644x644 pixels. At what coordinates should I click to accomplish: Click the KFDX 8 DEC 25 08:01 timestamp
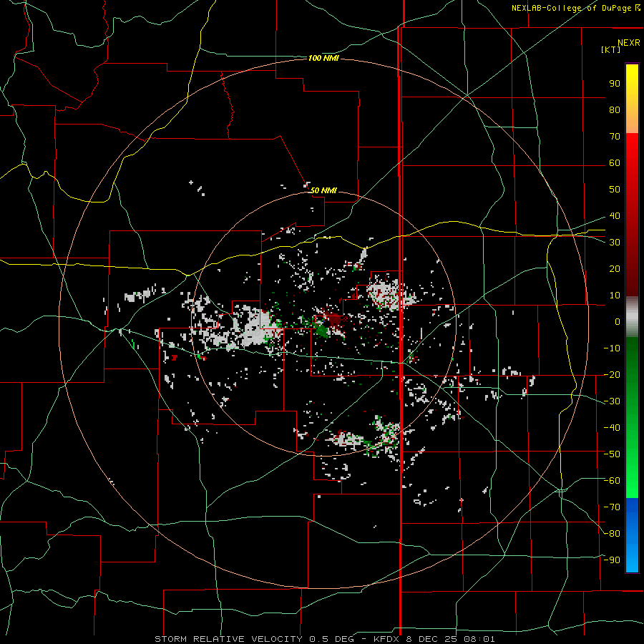tap(434, 639)
